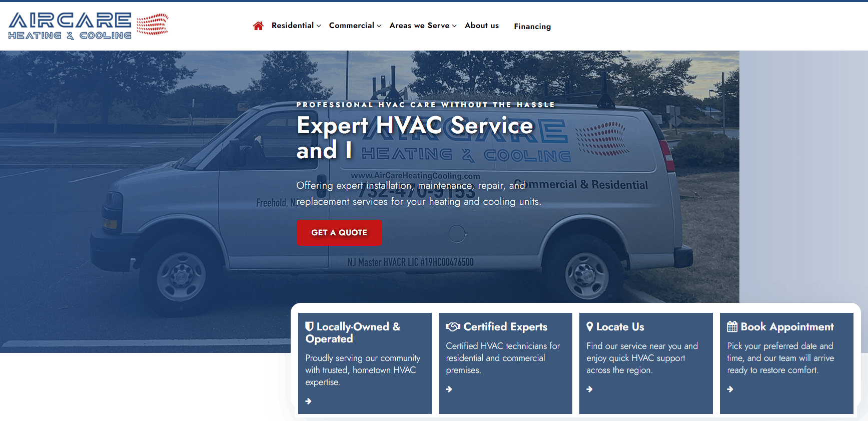Screen dimensions: 868x421
Task: Open the Locate Us heading
Action: coord(620,327)
